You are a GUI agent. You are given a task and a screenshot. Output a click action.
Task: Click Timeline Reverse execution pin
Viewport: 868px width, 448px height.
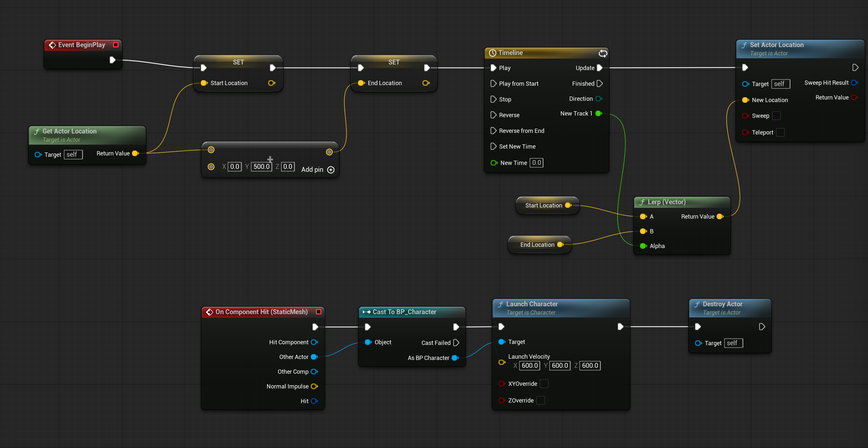493,115
